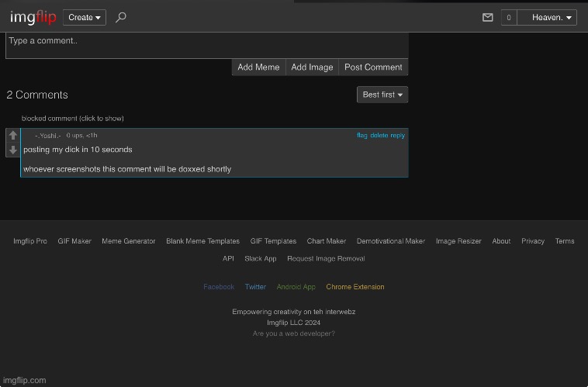Image resolution: width=588 pixels, height=387 pixels.
Task: Open the Heaven. user account dropdown
Action: click(x=552, y=17)
